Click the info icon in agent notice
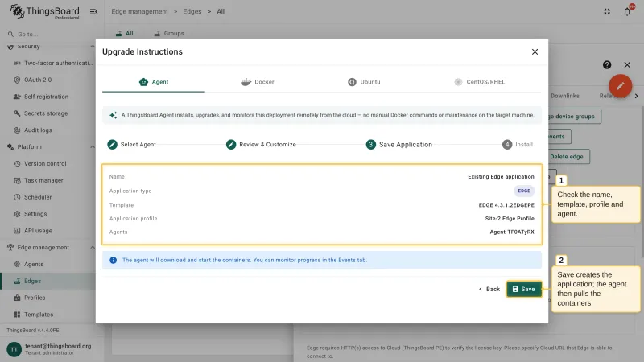This screenshot has width=644, height=362. pos(113,260)
